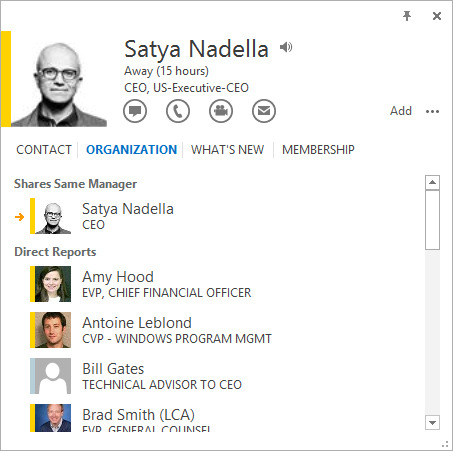Image resolution: width=453 pixels, height=451 pixels.
Task: Call Satya Nadella using the phone icon
Action: [178, 111]
